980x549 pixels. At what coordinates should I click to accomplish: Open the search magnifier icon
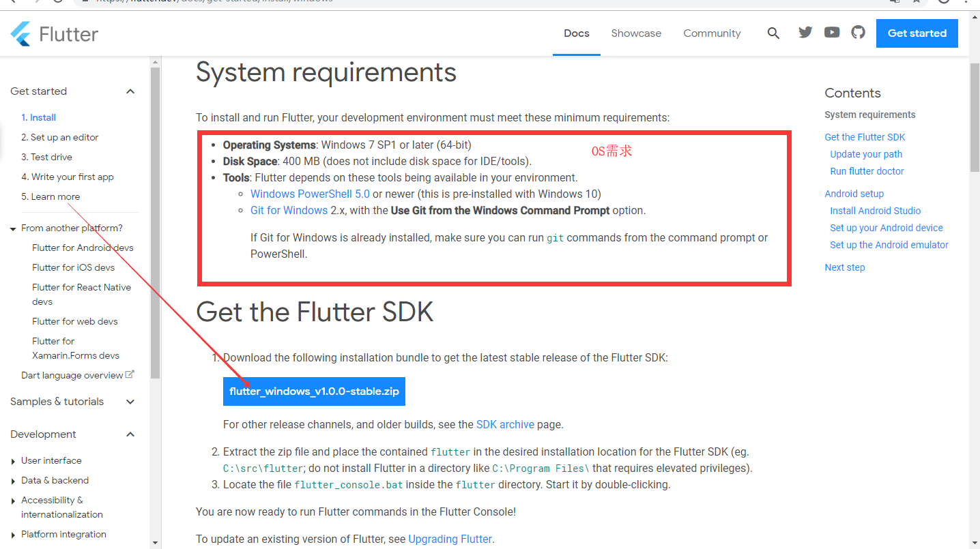coord(773,33)
